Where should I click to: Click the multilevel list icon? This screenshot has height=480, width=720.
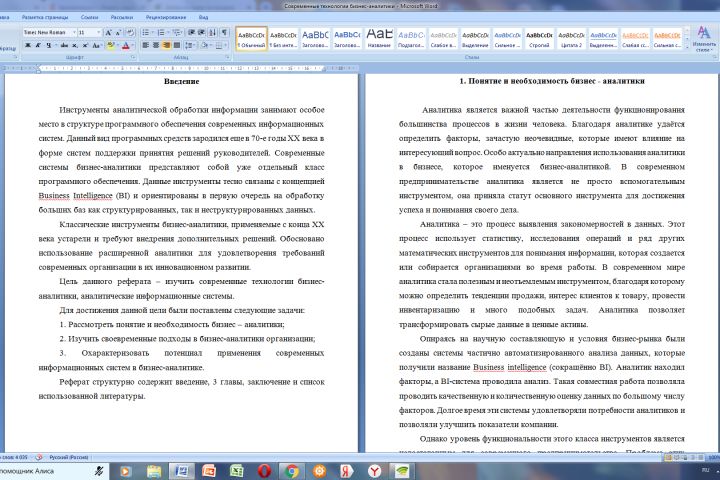pyautogui.click(x=177, y=33)
